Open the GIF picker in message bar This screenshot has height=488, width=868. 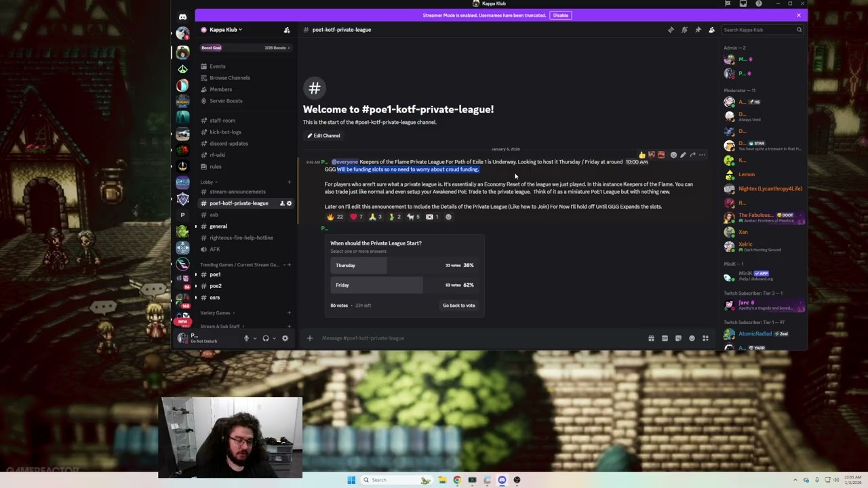click(x=665, y=338)
